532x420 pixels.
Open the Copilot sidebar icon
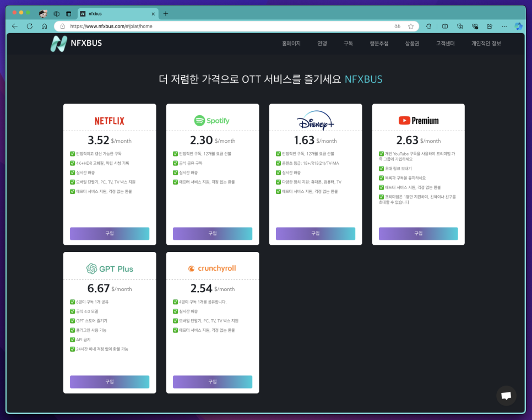[518, 26]
